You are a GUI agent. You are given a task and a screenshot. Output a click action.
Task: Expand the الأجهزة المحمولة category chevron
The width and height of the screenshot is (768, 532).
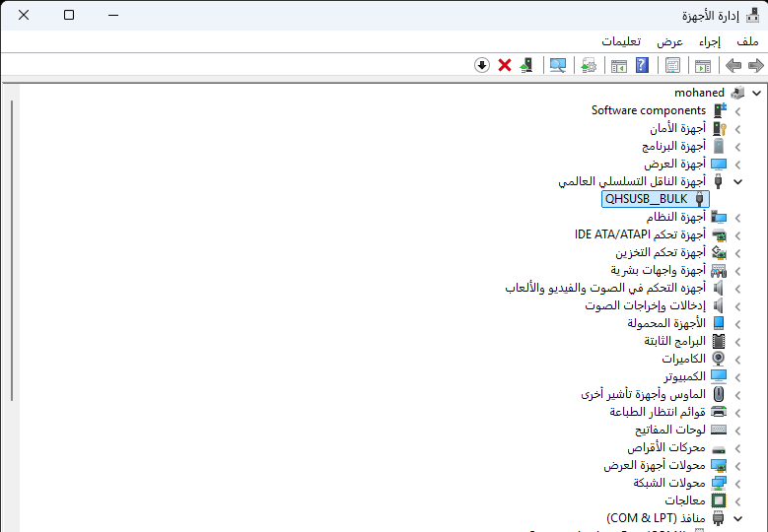point(737,324)
